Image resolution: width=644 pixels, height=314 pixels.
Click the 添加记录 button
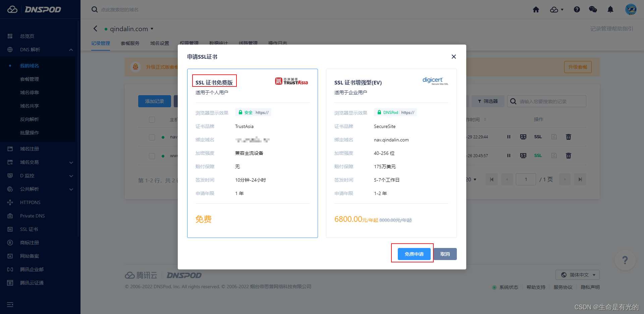[155, 101]
